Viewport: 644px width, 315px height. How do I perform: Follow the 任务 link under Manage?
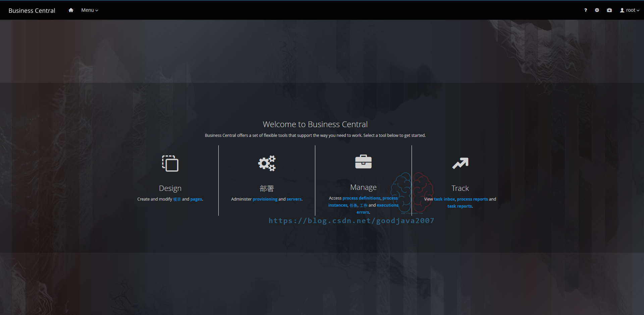(354, 205)
